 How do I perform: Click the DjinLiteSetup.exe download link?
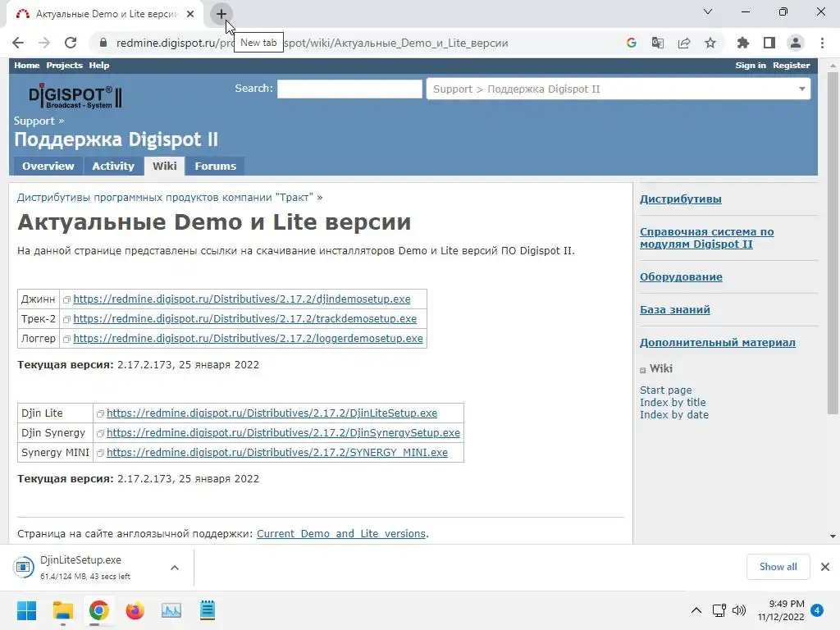[272, 413]
